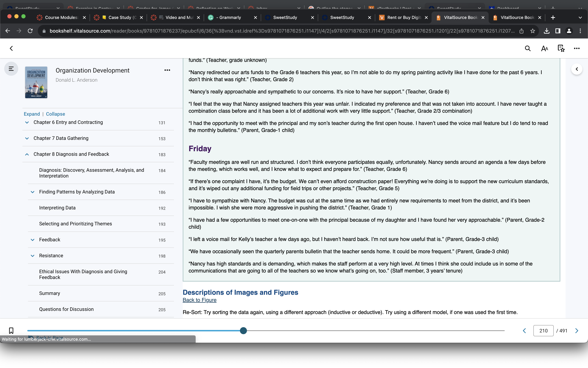Expand Finding Patterns by Analyzing Data
The width and height of the screenshot is (588, 368).
click(33, 192)
